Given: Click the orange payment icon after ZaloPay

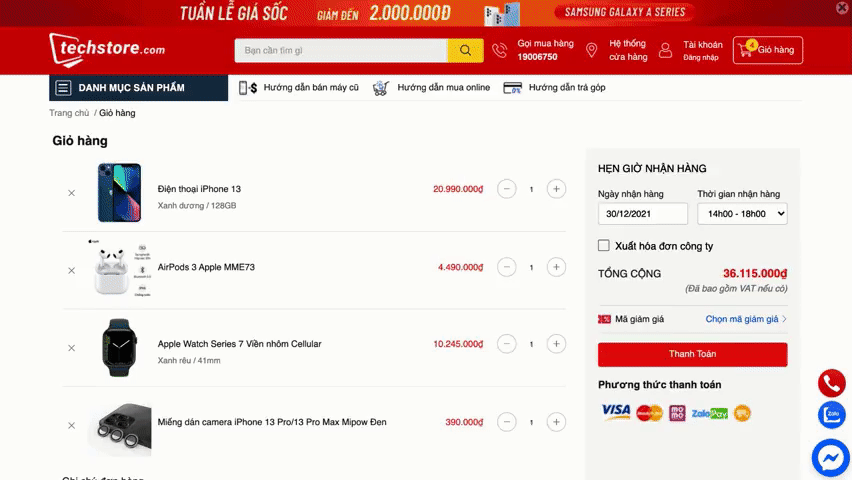Looking at the screenshot, I should (742, 413).
